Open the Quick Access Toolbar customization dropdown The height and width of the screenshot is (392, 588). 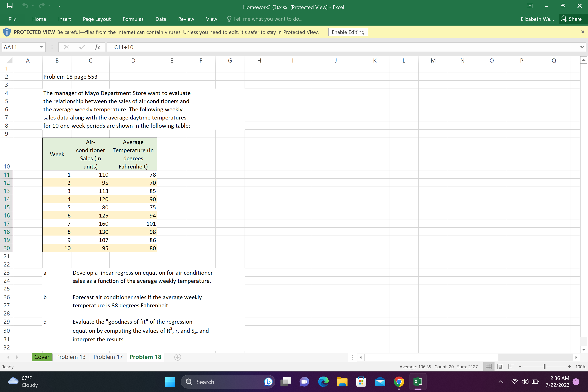59,6
